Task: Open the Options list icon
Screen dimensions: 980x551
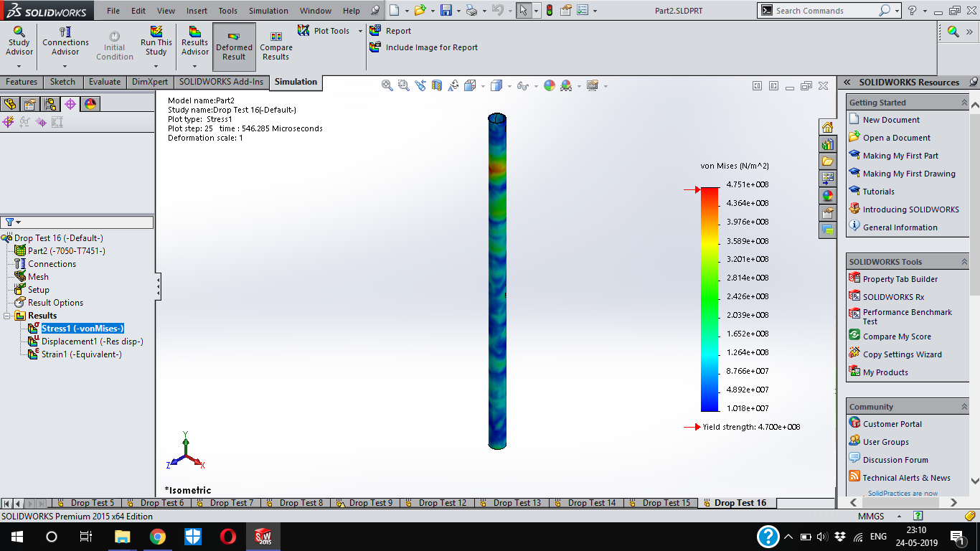Action: click(583, 10)
